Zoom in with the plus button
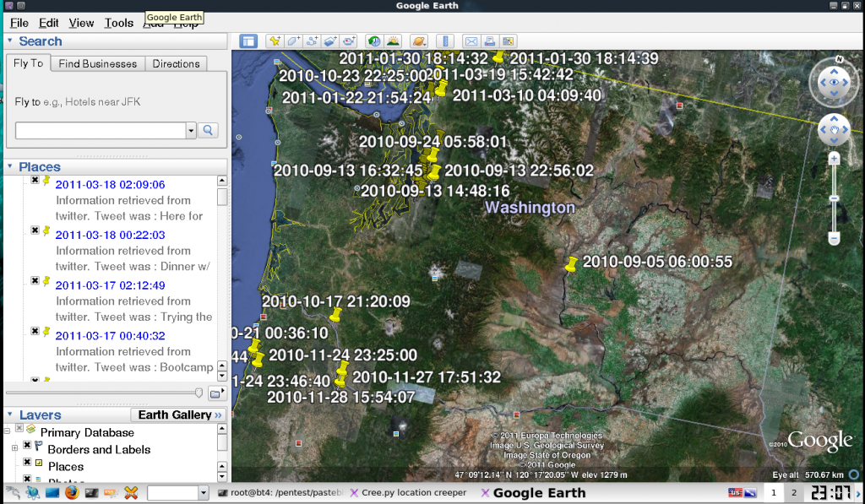Screen dimensions: 865x504 [834, 159]
